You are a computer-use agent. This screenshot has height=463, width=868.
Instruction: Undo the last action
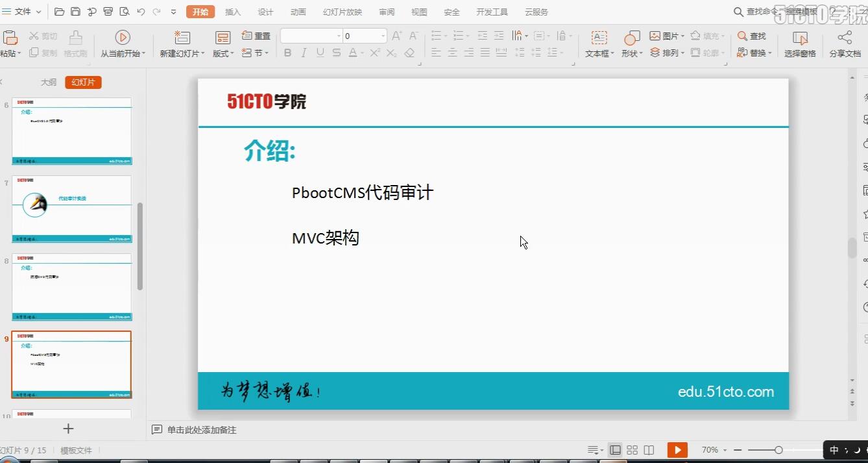click(x=140, y=12)
